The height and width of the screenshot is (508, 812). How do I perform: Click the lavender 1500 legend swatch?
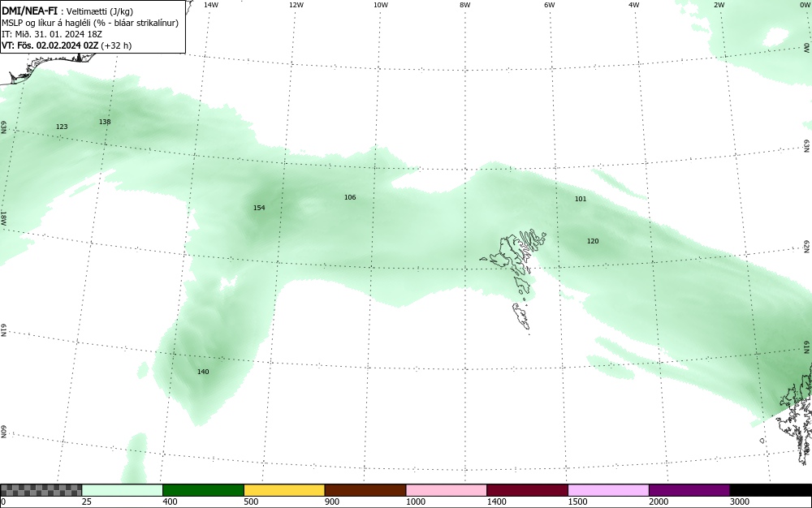(608, 490)
